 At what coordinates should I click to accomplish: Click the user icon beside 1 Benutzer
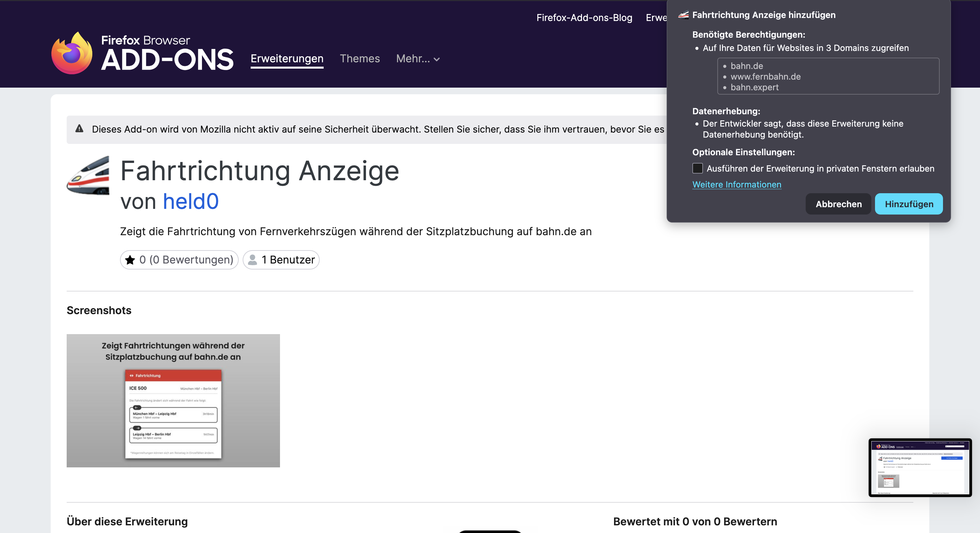(252, 260)
